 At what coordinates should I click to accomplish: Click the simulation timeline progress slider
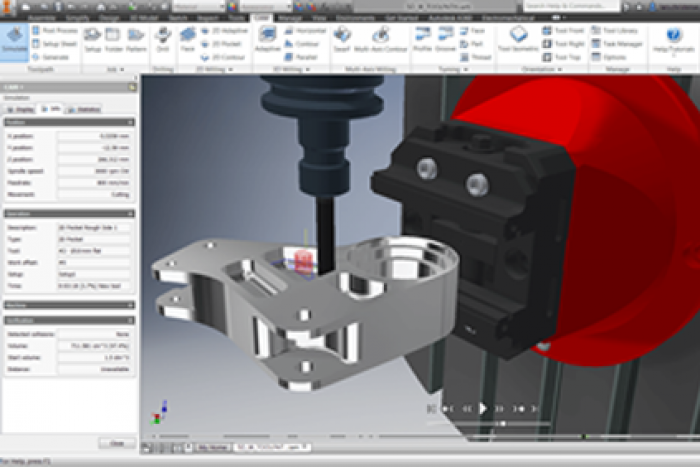coord(500,423)
